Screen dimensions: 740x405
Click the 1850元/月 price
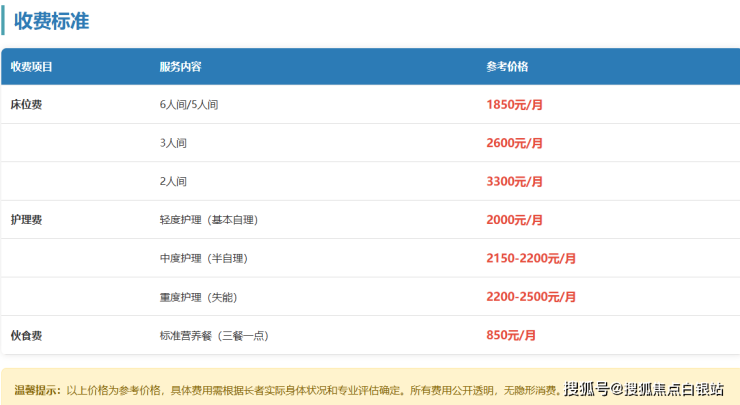514,105
